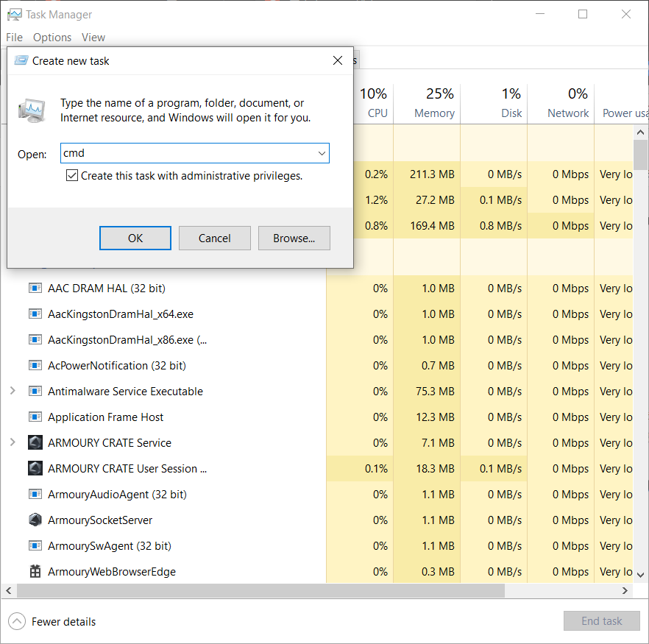
Task: Click the ArmourySwAgent process icon
Action: [35, 545]
